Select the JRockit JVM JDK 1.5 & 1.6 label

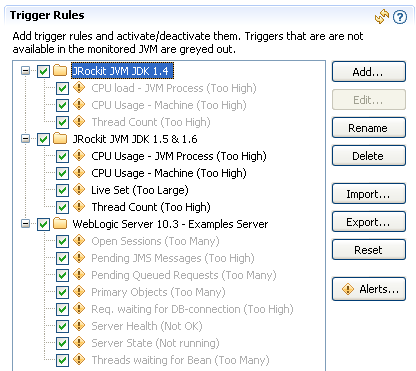click(135, 139)
